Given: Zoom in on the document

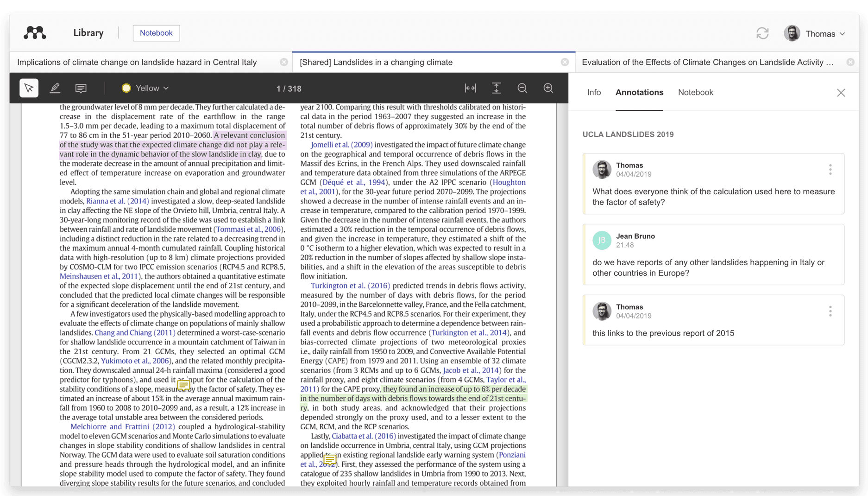Looking at the screenshot, I should (x=548, y=88).
